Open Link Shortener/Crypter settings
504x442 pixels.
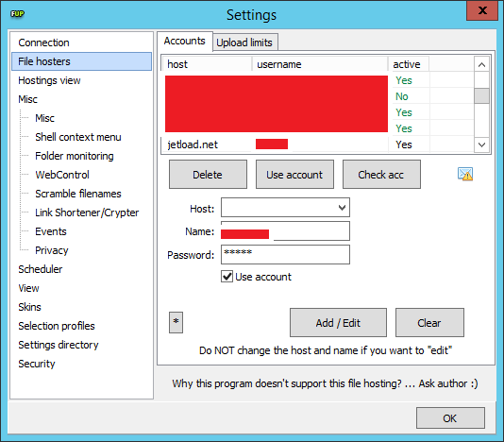point(87,212)
